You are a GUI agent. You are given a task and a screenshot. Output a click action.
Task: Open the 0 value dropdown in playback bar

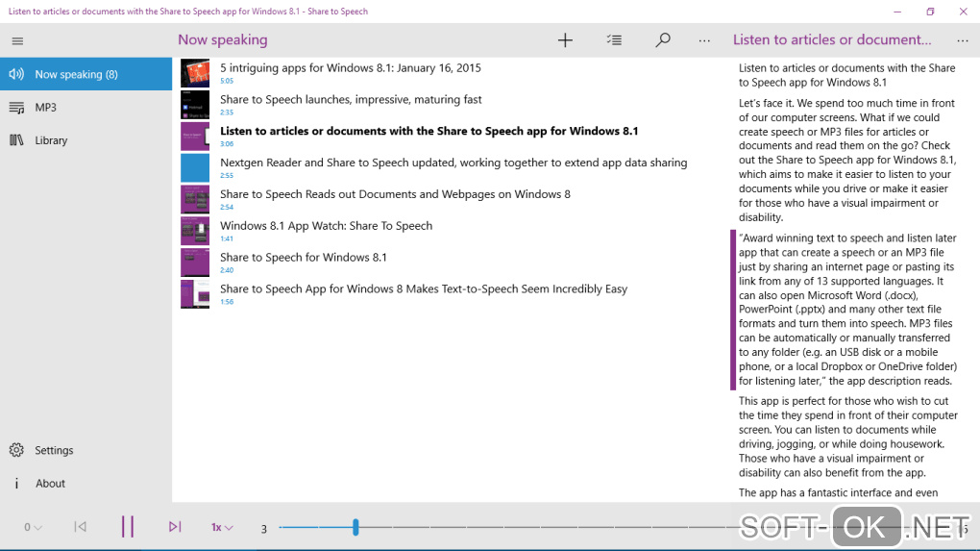point(33,528)
